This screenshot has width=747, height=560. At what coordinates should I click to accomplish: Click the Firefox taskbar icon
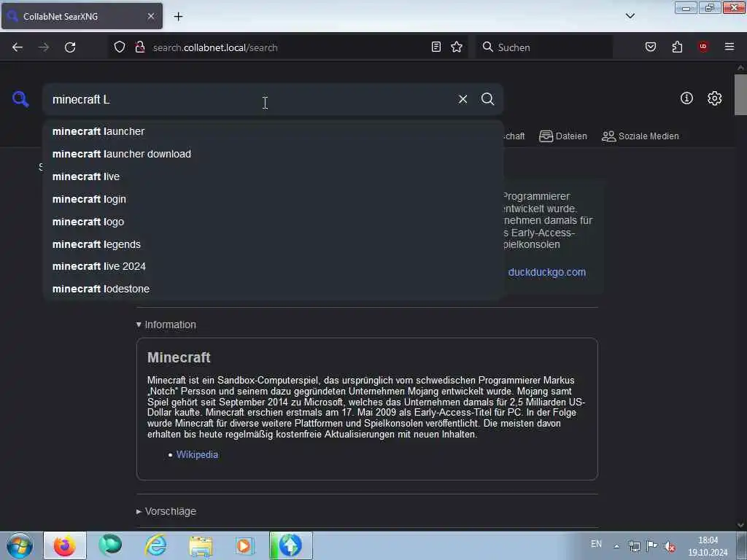click(65, 545)
